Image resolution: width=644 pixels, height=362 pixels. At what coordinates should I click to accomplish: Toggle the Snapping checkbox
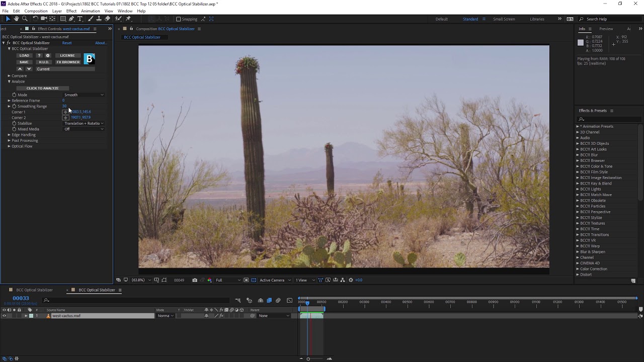pos(179,19)
